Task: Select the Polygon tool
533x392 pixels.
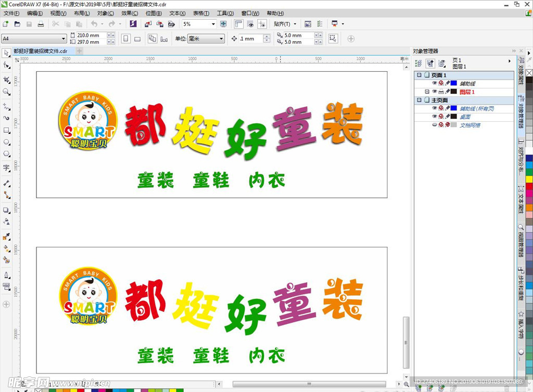Action: coord(6,154)
